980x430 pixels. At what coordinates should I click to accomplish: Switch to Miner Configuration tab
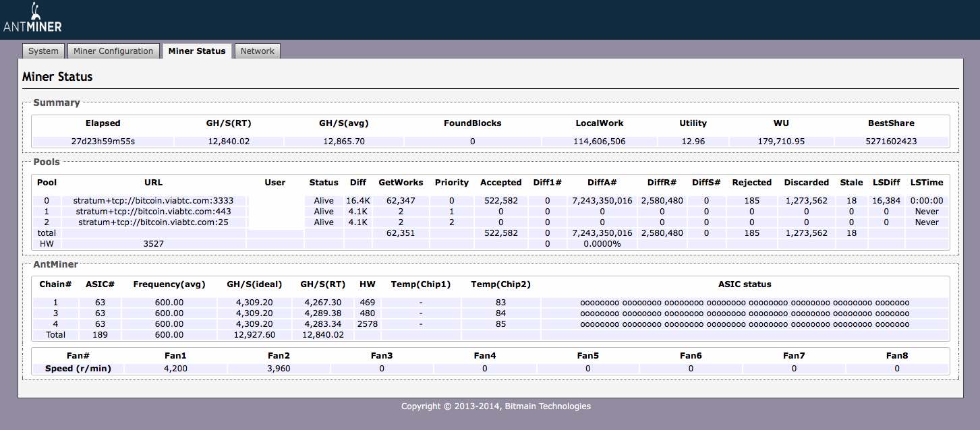coord(113,51)
